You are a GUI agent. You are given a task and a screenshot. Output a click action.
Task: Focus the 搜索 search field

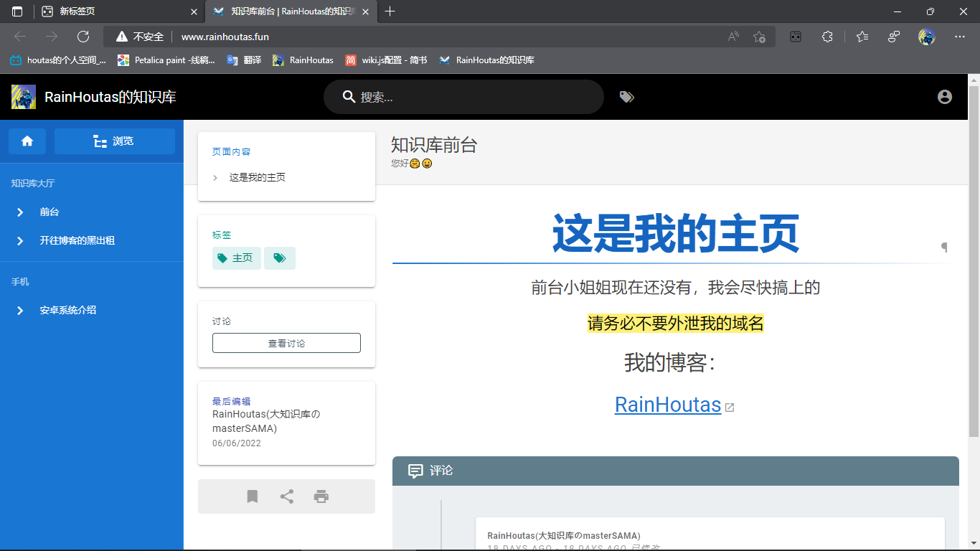pyautogui.click(x=463, y=97)
